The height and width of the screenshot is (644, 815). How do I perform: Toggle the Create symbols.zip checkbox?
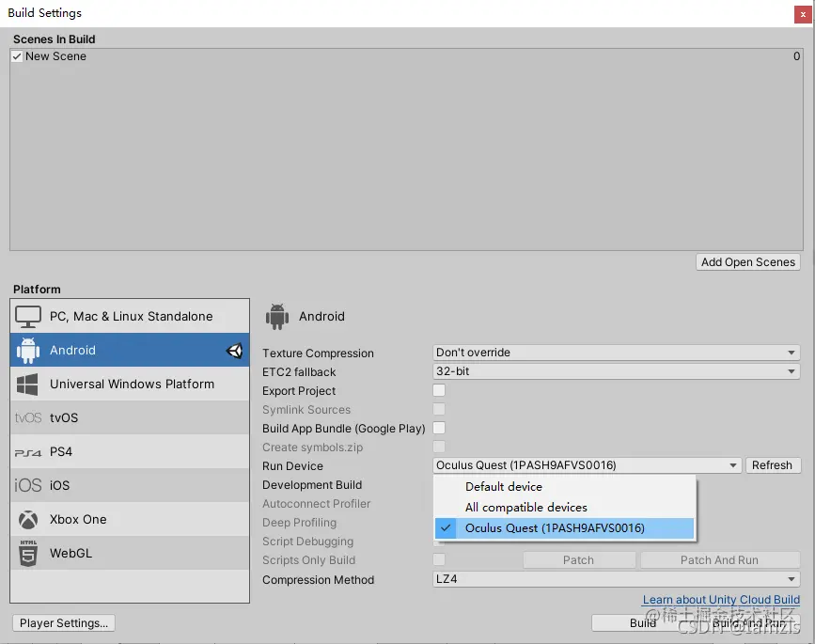[439, 447]
